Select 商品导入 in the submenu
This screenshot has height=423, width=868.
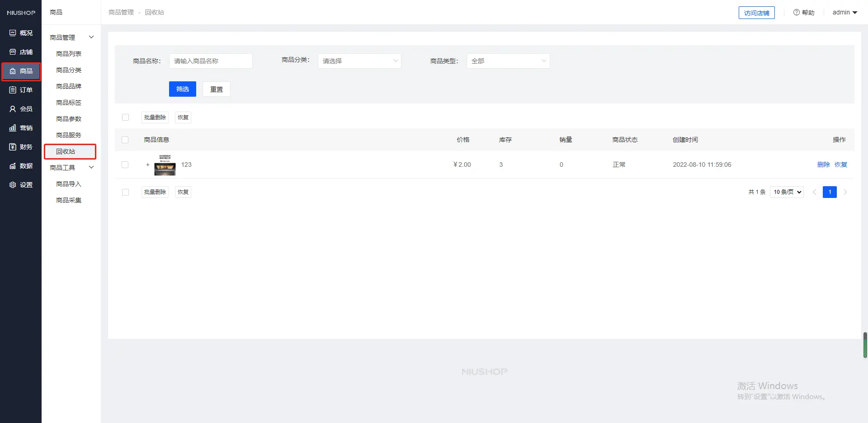point(69,184)
